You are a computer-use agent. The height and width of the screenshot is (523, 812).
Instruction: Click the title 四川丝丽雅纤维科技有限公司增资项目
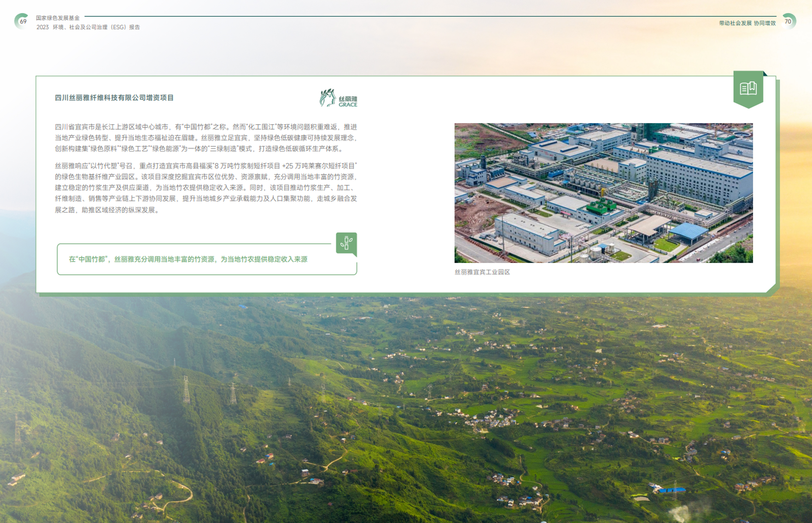pos(114,98)
